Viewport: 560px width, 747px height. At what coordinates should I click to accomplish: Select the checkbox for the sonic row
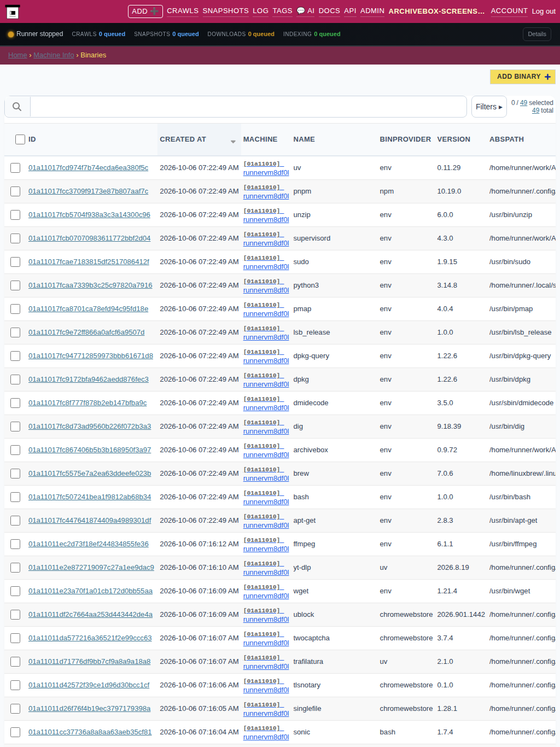[15, 732]
